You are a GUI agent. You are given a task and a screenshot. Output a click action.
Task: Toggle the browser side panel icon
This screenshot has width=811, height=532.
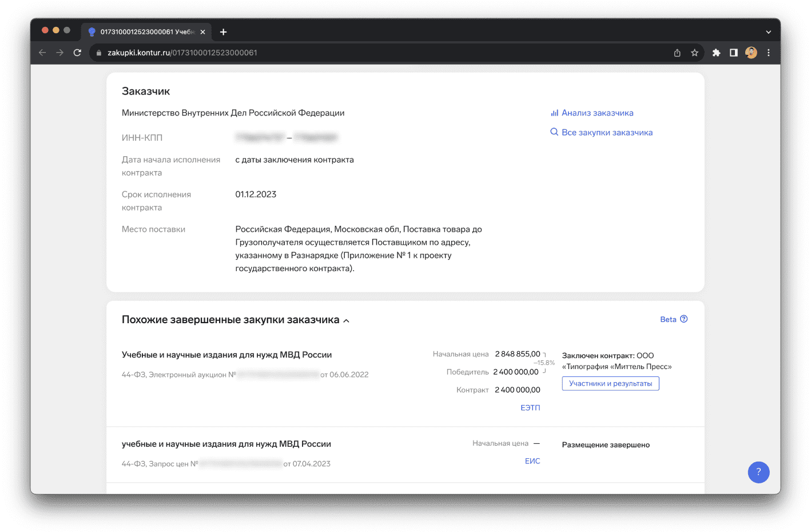point(733,53)
